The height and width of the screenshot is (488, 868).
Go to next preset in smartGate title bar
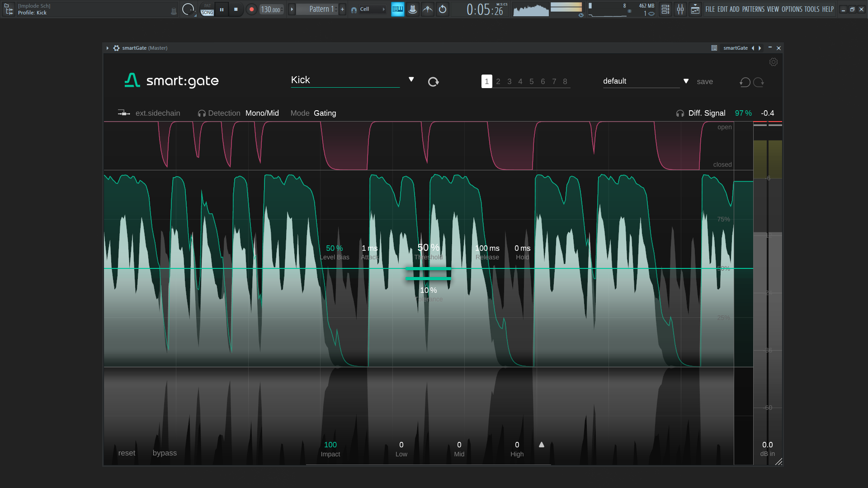760,48
